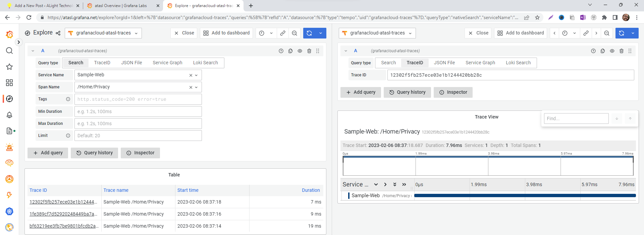Open the Alerting bell icon in sidebar
Screen dimensions: 644x235
pyautogui.click(x=9, y=115)
